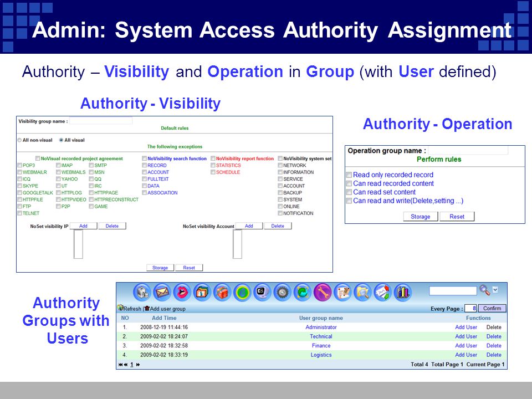Go to previous page arrow
Image resolution: width=532 pixels, height=399 pixels.
[126, 365]
